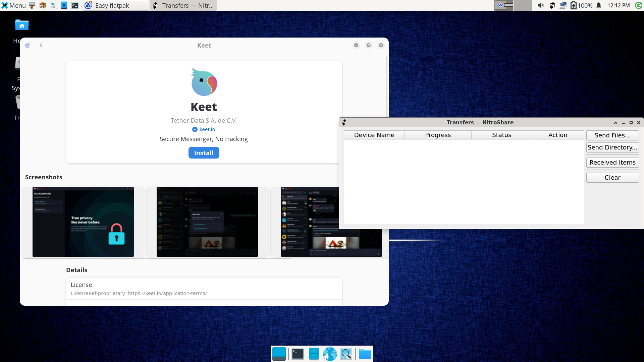Open the package installer box icon in top panel

(x=43, y=5)
